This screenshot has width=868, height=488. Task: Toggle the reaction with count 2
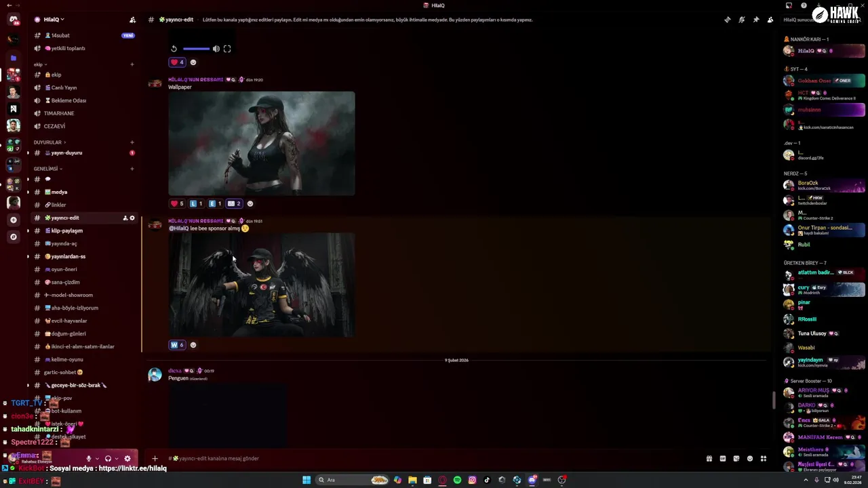point(234,203)
